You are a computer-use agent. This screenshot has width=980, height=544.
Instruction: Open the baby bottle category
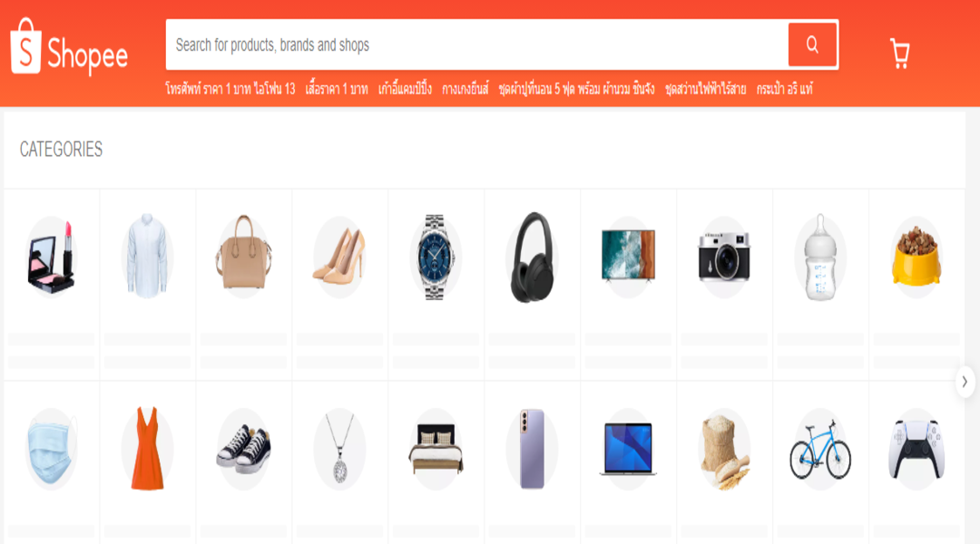tap(820, 257)
